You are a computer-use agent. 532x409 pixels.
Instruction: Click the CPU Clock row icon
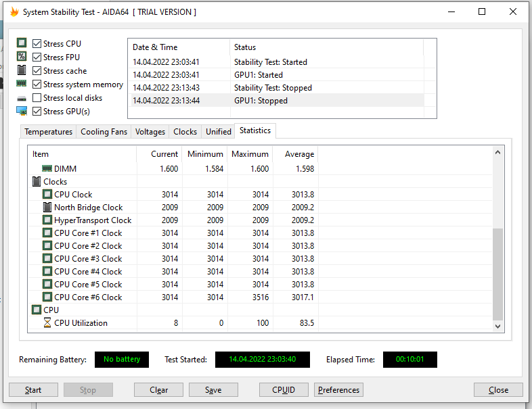[47, 194]
